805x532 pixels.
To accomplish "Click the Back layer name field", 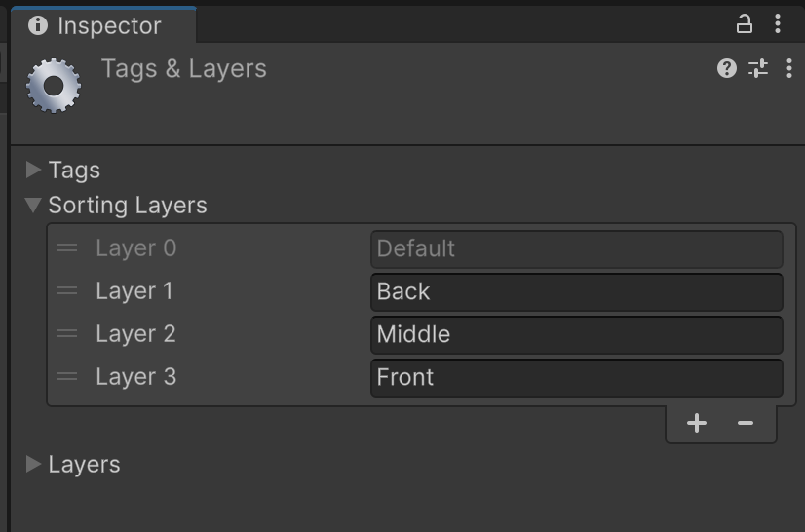I will click(577, 291).
